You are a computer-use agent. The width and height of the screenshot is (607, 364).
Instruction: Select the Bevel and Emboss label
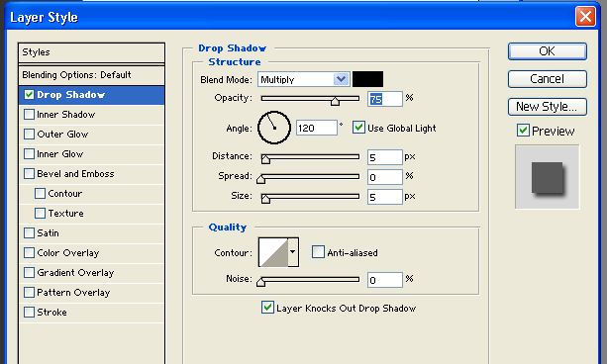tap(75, 174)
